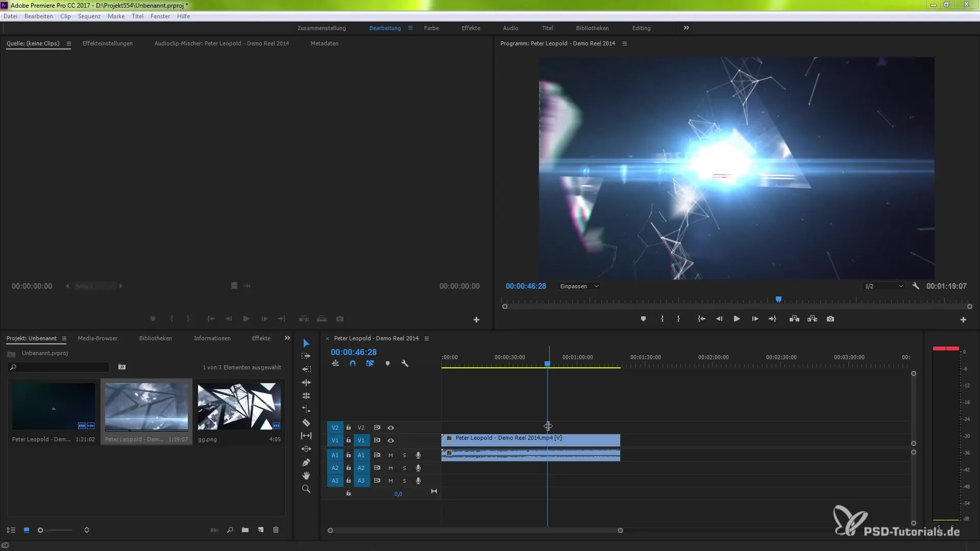Screen dimensions: 980x551
Task: Select the Slip tool
Action: tap(306, 436)
